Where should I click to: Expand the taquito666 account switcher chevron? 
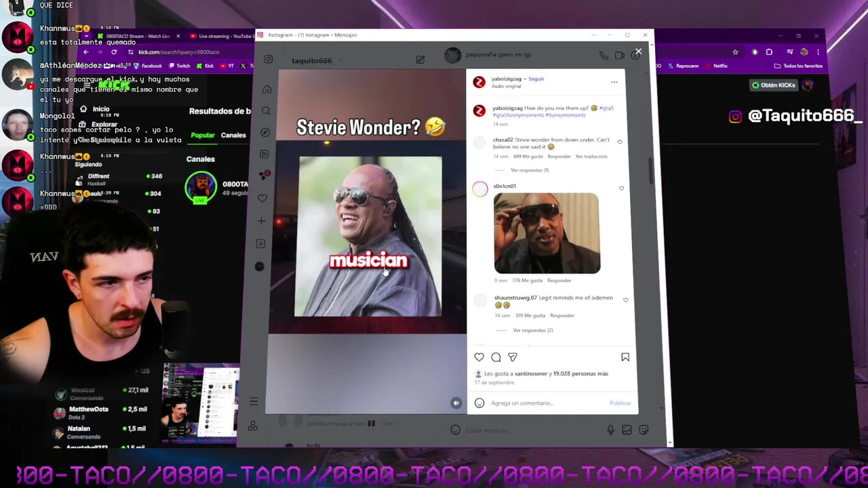point(339,61)
